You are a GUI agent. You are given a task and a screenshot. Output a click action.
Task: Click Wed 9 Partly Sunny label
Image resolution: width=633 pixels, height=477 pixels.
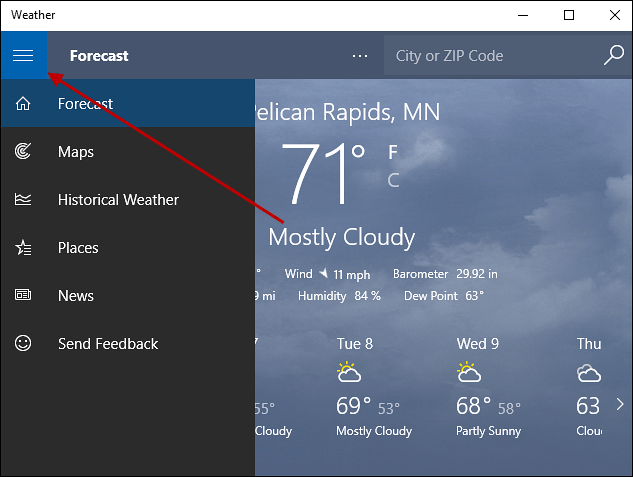(488, 431)
